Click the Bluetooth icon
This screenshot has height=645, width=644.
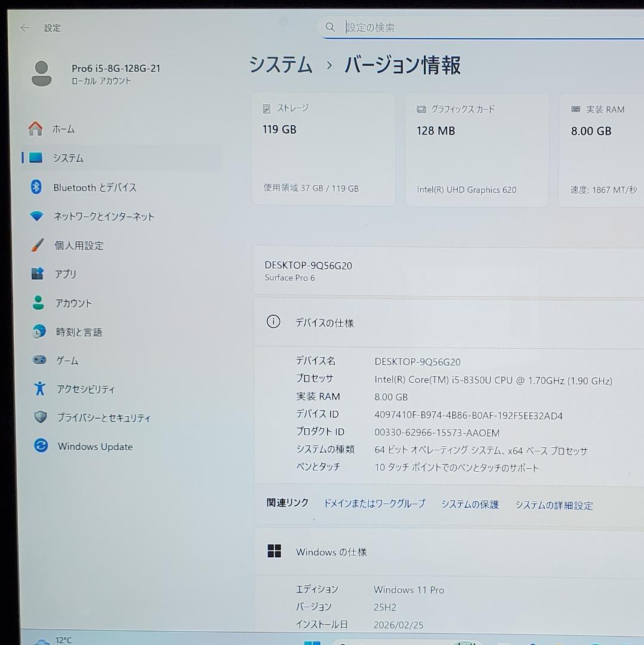(x=36, y=187)
